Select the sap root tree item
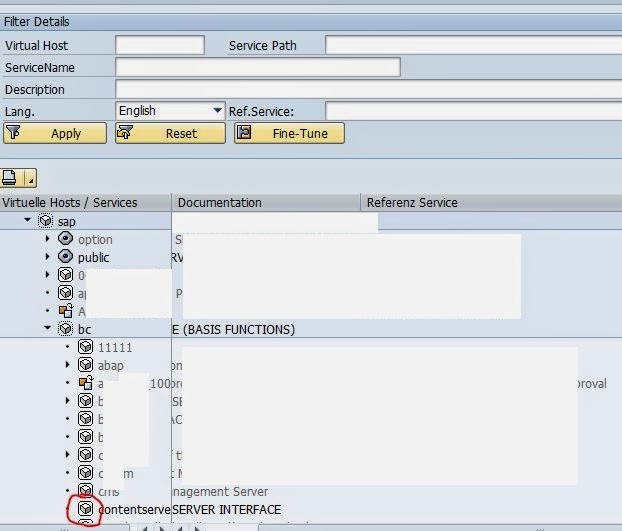This screenshot has width=622, height=531. [x=67, y=221]
